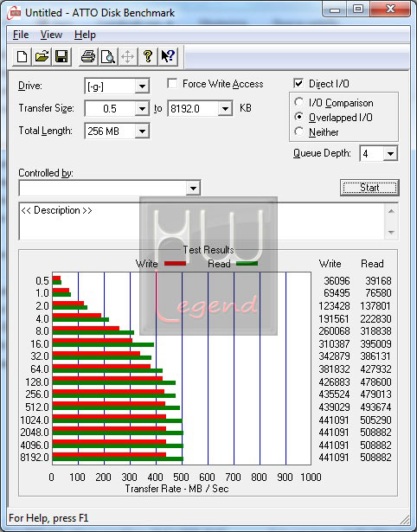Screen dimensions: 417x532
Task: Choose the Neither radio option
Action: [299, 131]
